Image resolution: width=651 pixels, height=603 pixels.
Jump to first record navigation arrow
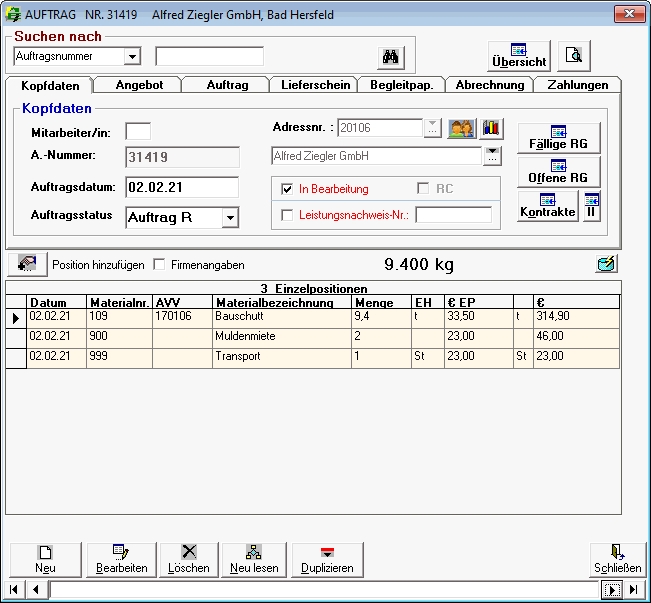(14, 589)
